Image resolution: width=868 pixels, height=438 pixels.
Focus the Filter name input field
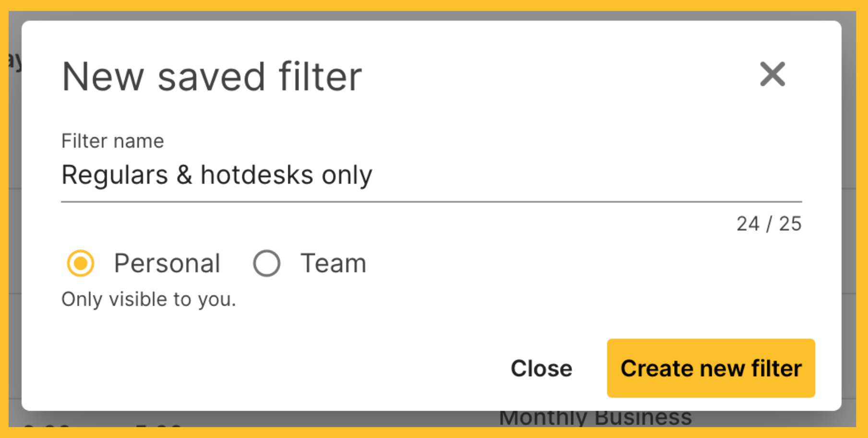[x=431, y=175]
